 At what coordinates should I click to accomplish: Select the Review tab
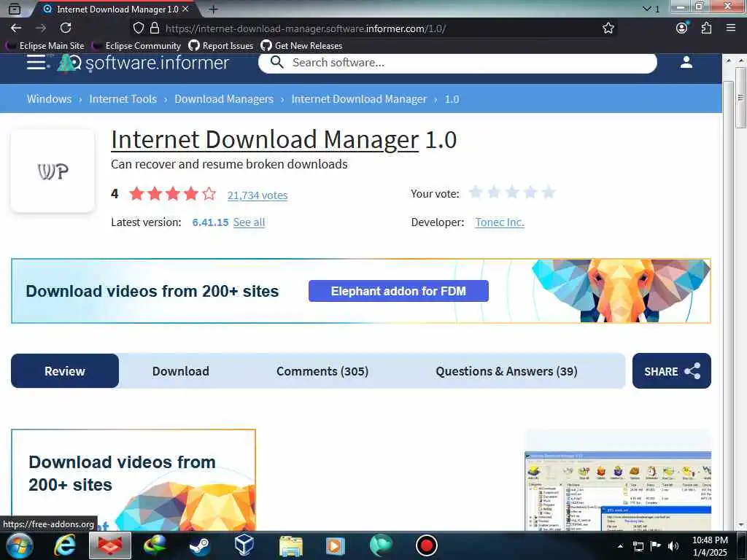65,371
